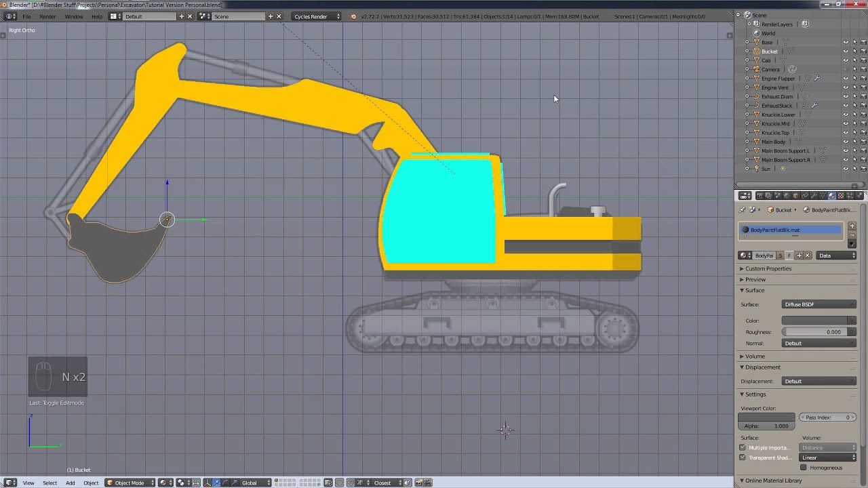Open the Constraints chain-link properties tab
868x488 pixels.
pos(805,196)
